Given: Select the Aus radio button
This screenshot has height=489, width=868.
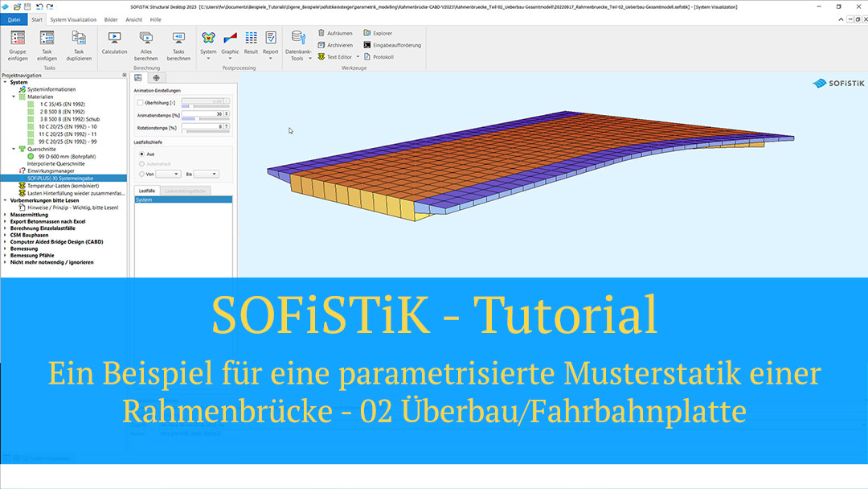Looking at the screenshot, I should pyautogui.click(x=142, y=153).
